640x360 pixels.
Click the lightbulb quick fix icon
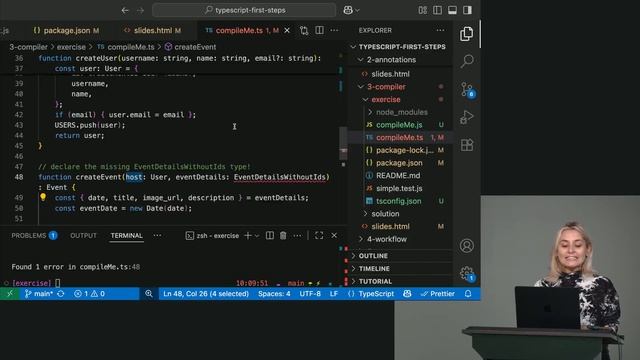(43, 198)
